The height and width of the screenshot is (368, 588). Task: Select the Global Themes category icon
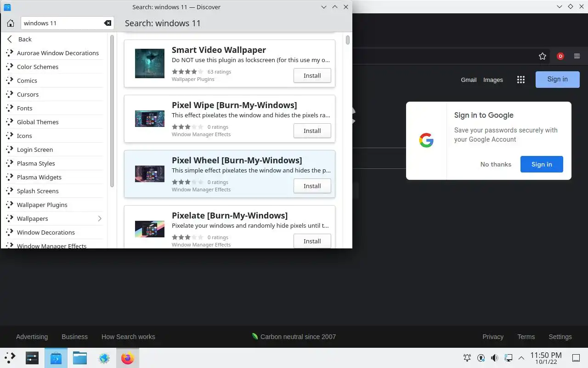[x=10, y=122]
